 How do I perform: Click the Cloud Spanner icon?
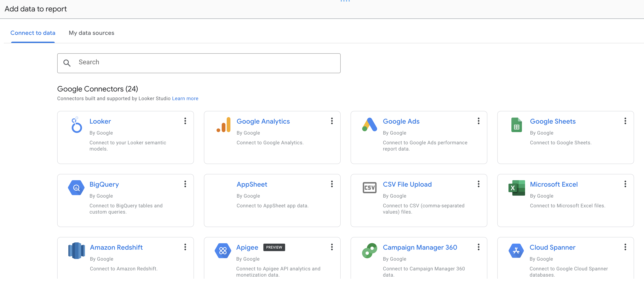coord(516,250)
